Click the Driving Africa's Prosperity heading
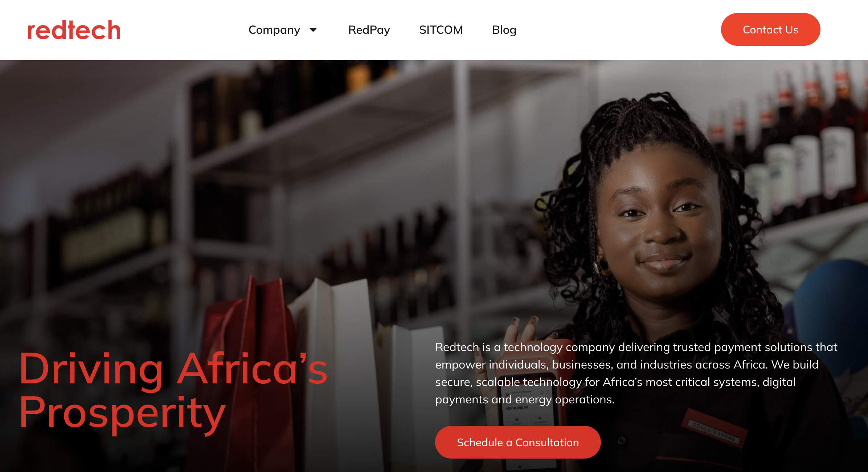 pos(173,391)
